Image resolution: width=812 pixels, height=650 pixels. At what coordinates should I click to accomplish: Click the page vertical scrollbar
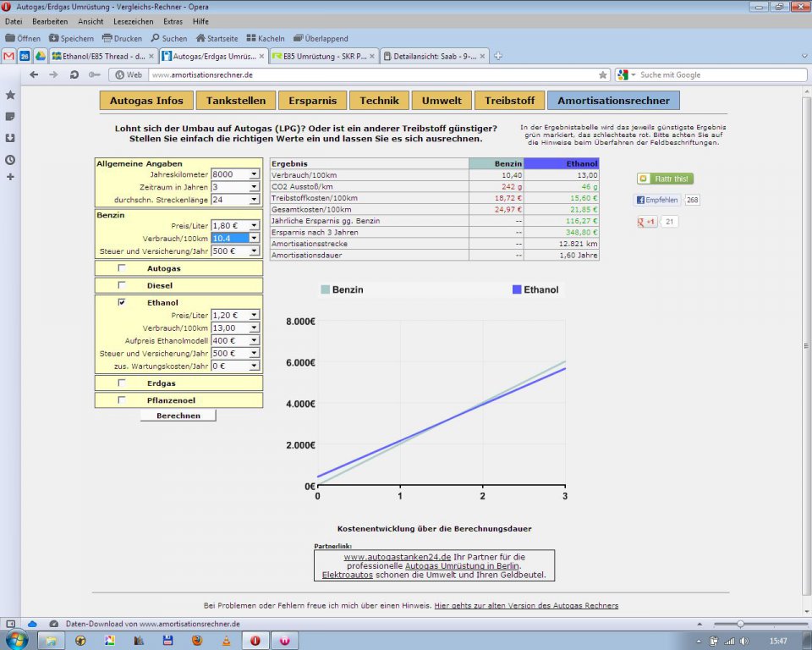pos(806,345)
